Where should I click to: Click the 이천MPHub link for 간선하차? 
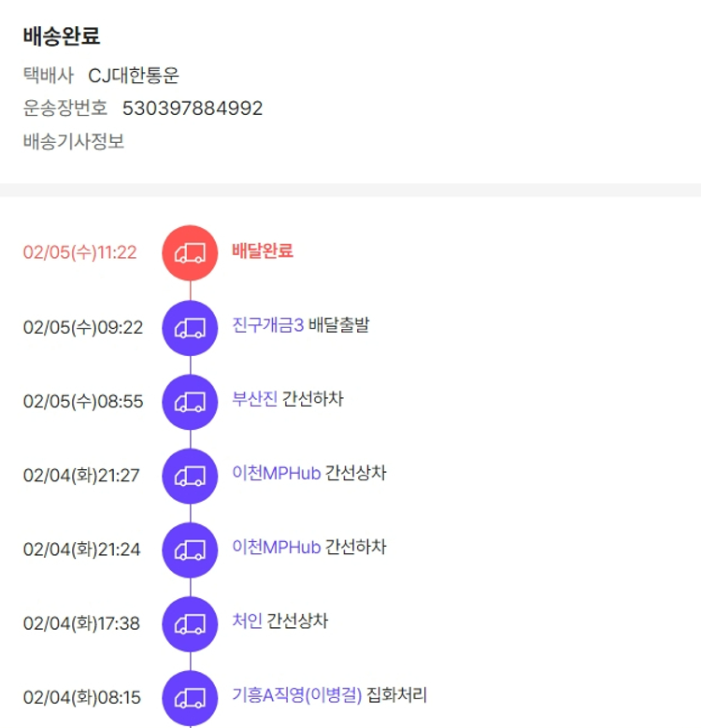pos(276,547)
